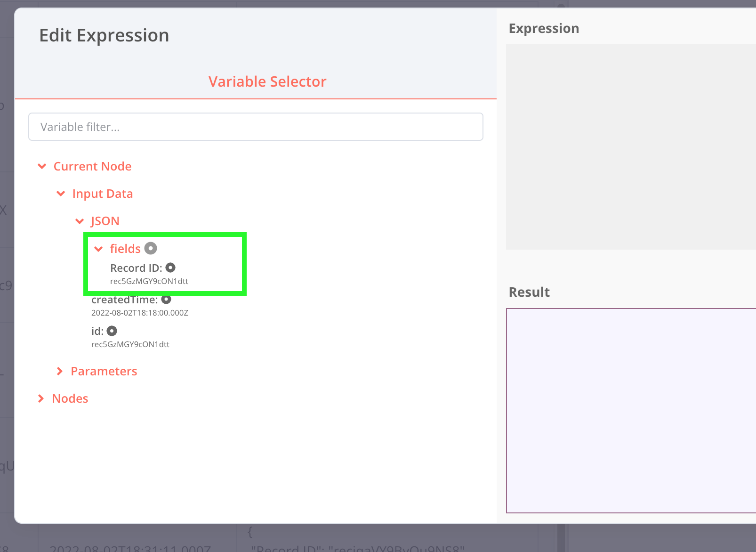Collapse the Current Node section
This screenshot has width=756, height=552.
pyautogui.click(x=42, y=166)
